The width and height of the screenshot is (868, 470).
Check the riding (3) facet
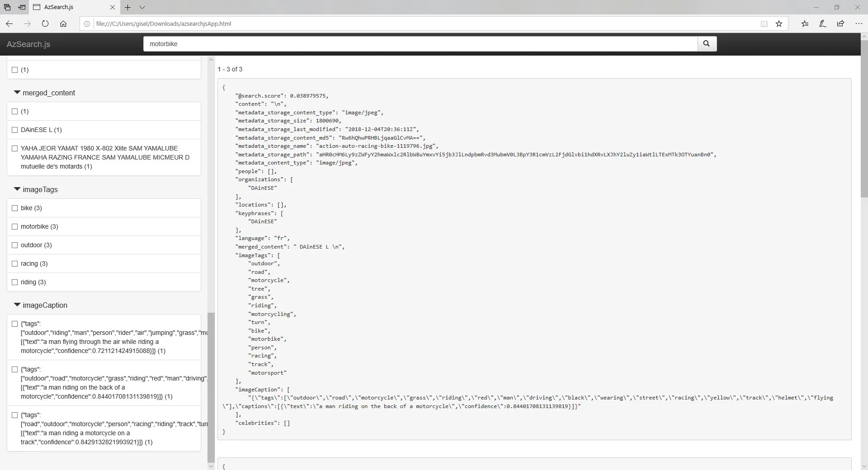14,282
